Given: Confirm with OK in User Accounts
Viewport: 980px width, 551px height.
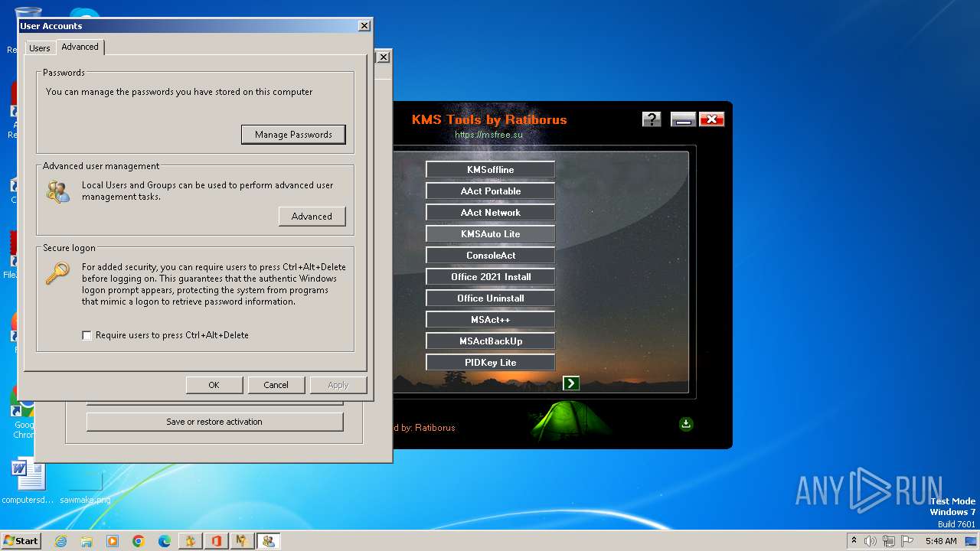Looking at the screenshot, I should pos(214,385).
